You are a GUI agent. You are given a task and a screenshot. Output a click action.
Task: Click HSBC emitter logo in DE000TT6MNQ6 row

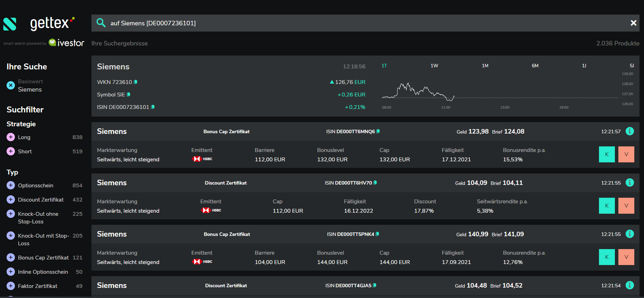coord(202,159)
